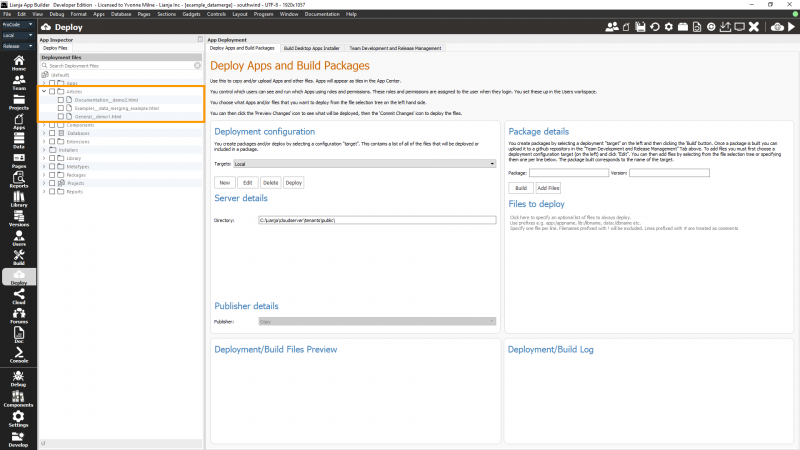The image size is (800, 450).
Task: Select the Deploy Apps and Build Packages tab
Action: coord(242,48)
